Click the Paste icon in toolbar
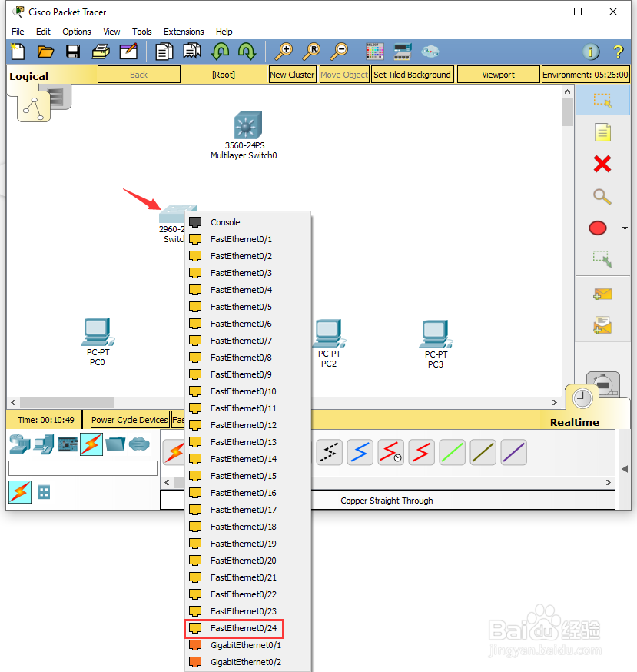637x672 pixels. tap(192, 52)
